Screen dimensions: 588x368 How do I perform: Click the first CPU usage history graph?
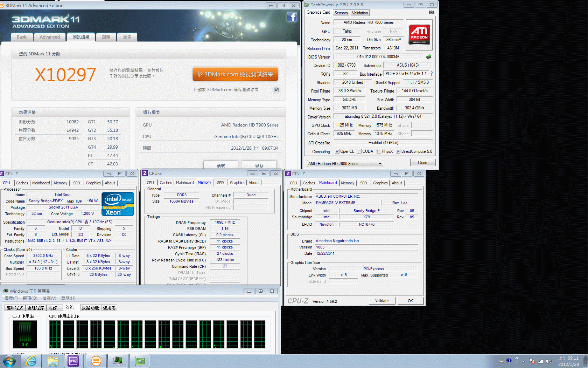point(55,334)
